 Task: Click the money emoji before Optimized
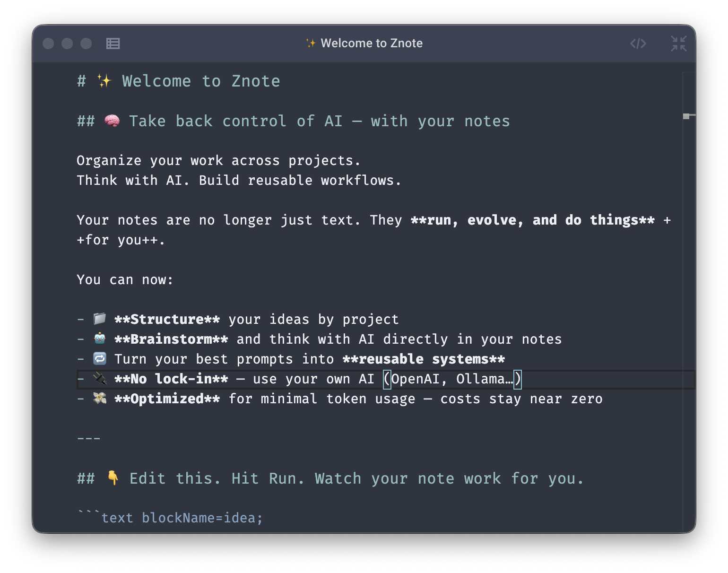[x=100, y=398]
